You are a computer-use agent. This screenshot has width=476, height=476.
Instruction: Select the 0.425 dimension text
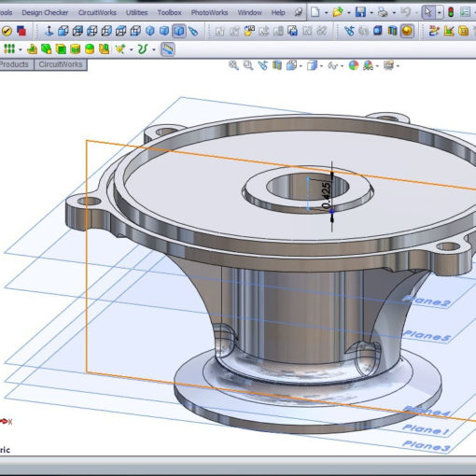[326, 196]
